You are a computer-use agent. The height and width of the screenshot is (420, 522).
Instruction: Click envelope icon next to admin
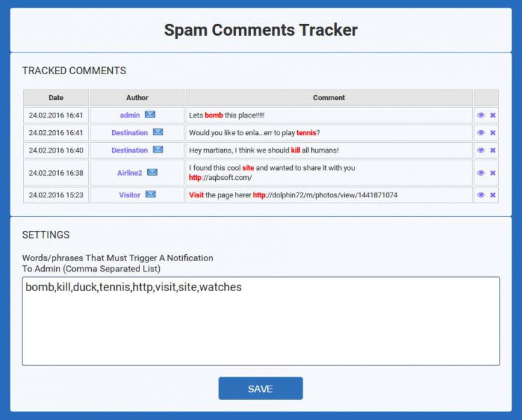pos(150,114)
